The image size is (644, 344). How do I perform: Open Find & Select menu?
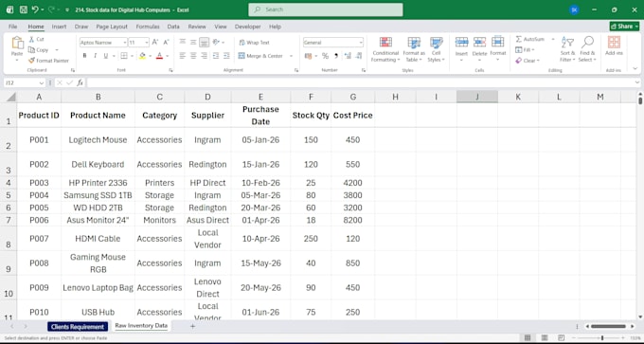587,49
